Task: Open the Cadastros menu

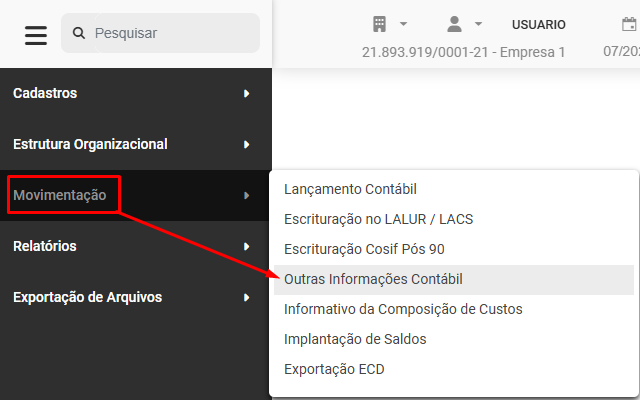Action: (45, 93)
